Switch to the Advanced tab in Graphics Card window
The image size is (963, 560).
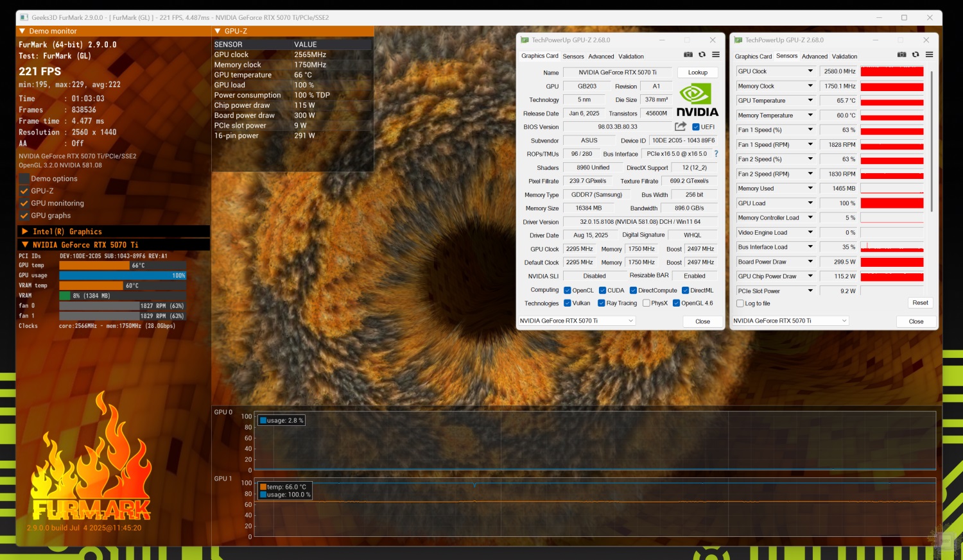(x=601, y=56)
